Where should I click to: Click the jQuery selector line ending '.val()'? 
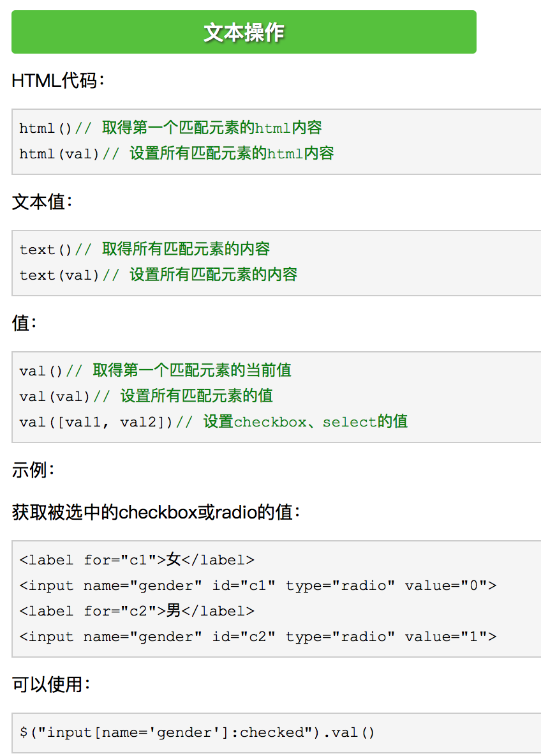click(196, 732)
